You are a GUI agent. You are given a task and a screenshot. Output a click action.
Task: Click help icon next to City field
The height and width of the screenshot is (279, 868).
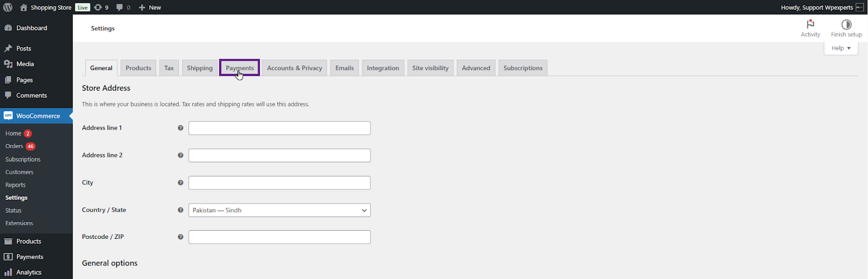181,183
